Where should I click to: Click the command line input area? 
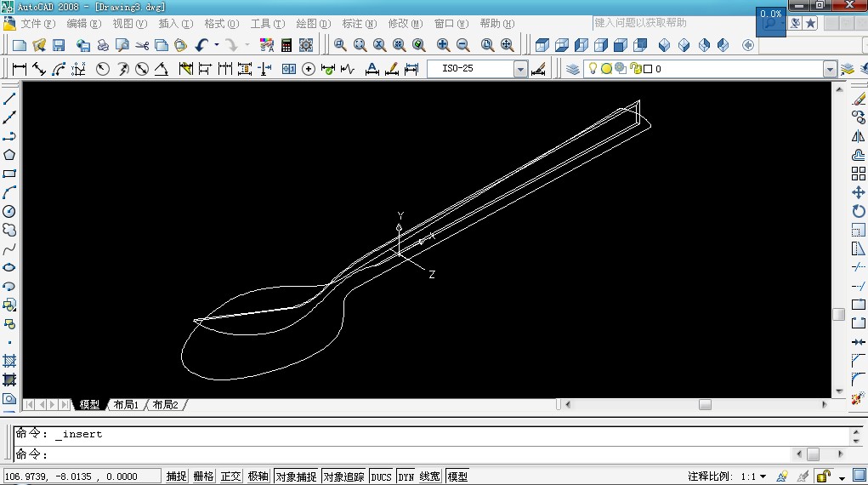(x=402, y=454)
